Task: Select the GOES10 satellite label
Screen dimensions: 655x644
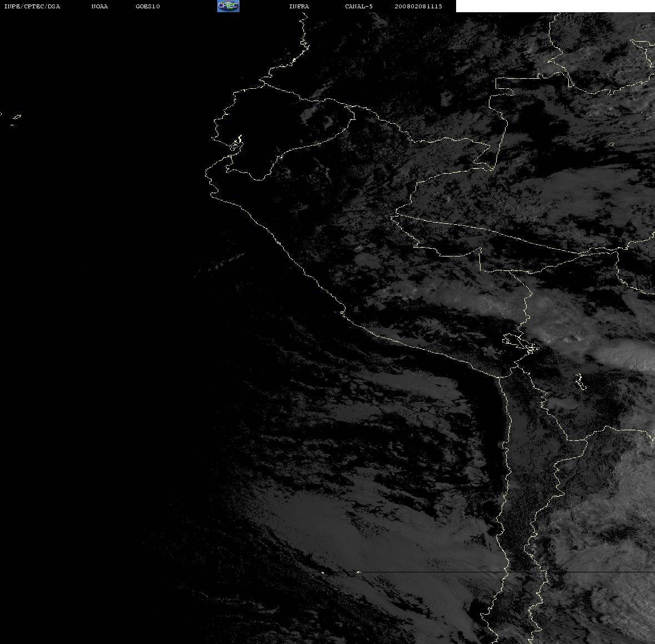Action: click(x=148, y=6)
